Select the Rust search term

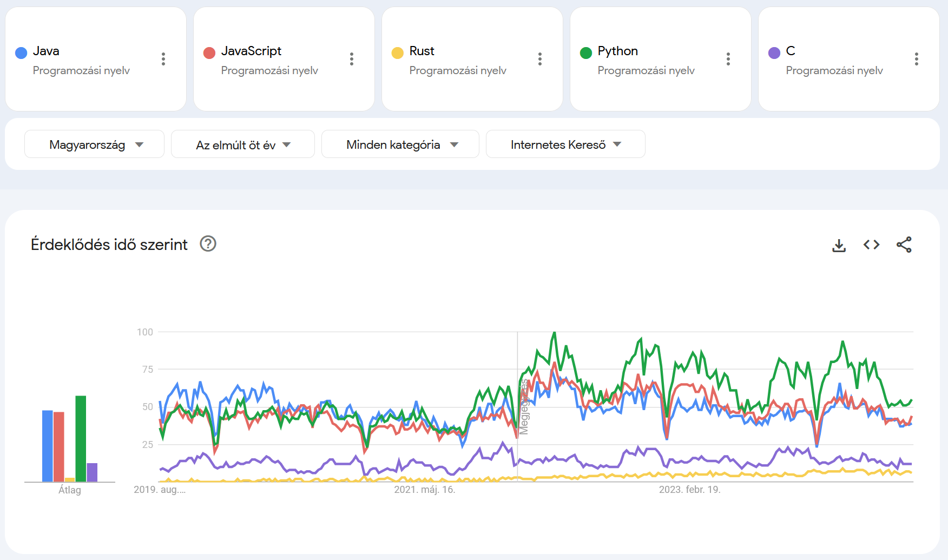coord(422,51)
